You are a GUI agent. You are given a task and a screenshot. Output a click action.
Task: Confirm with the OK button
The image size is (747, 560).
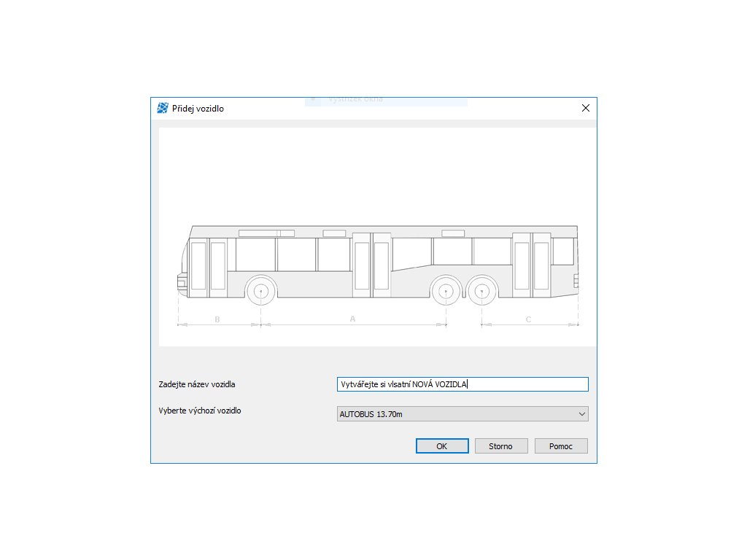442,446
